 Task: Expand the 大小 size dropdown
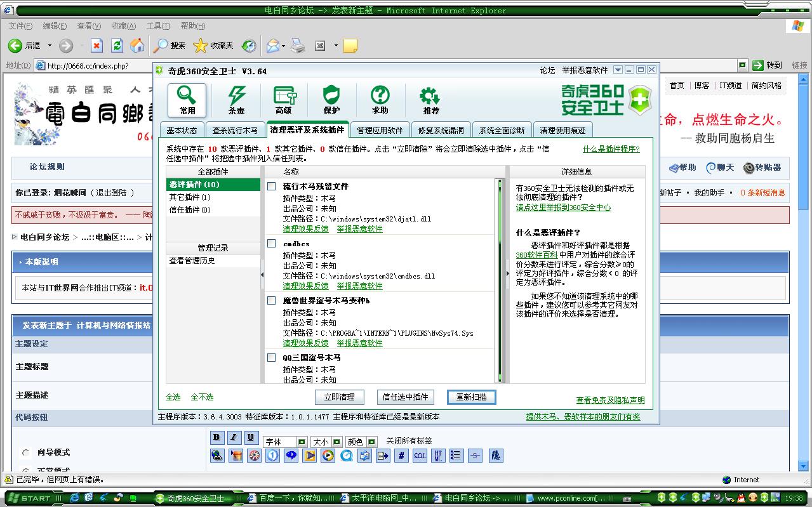(336, 442)
